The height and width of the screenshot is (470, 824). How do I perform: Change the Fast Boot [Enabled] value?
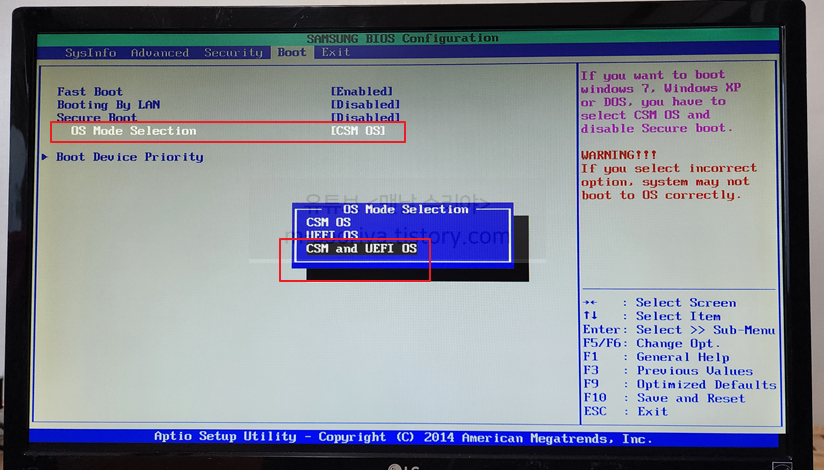362,91
